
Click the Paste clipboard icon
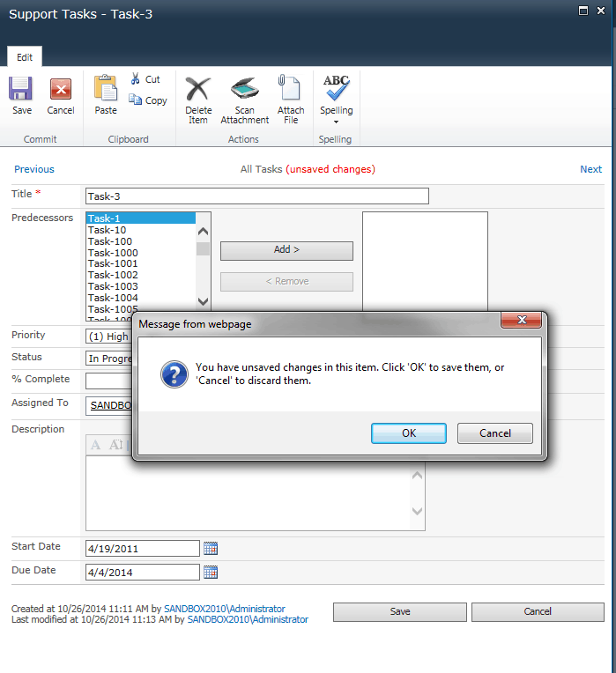pyautogui.click(x=106, y=89)
